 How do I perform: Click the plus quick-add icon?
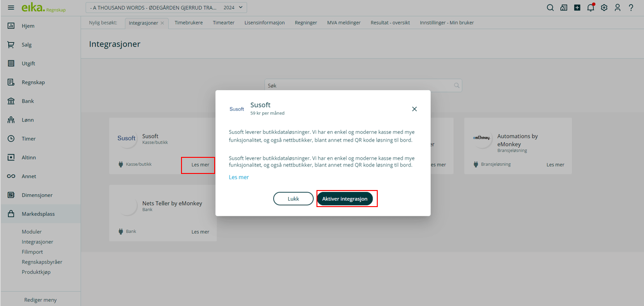[x=577, y=8]
